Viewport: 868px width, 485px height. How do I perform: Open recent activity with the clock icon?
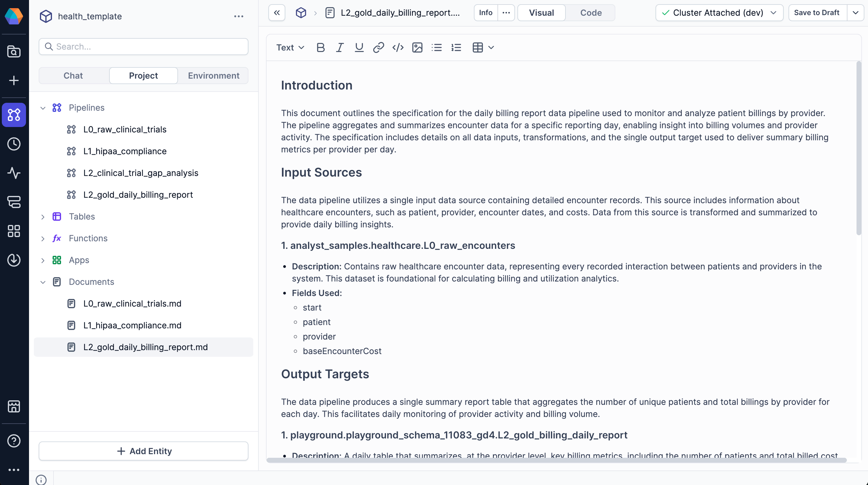click(14, 144)
